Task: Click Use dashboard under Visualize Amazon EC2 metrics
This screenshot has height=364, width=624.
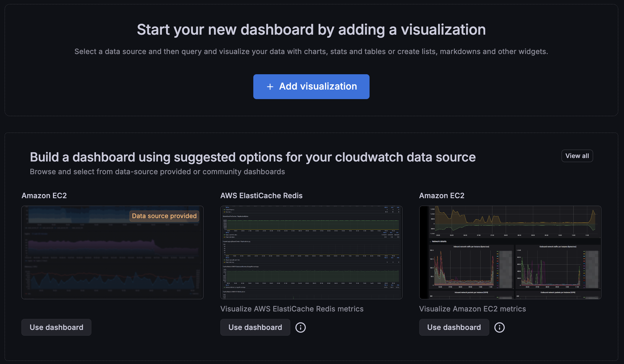Action: [x=454, y=327]
